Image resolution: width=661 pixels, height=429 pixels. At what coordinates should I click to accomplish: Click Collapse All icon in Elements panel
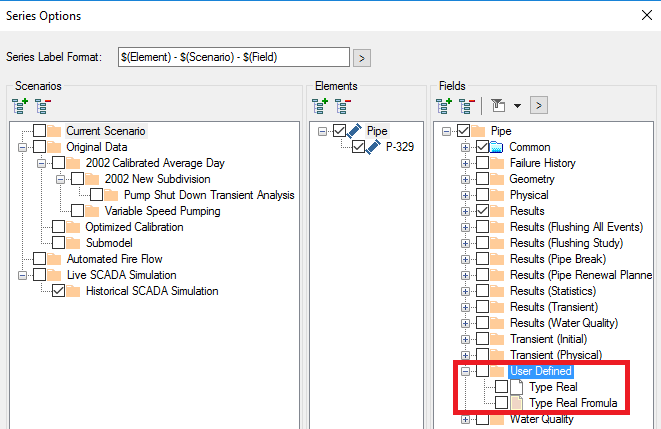click(x=343, y=106)
